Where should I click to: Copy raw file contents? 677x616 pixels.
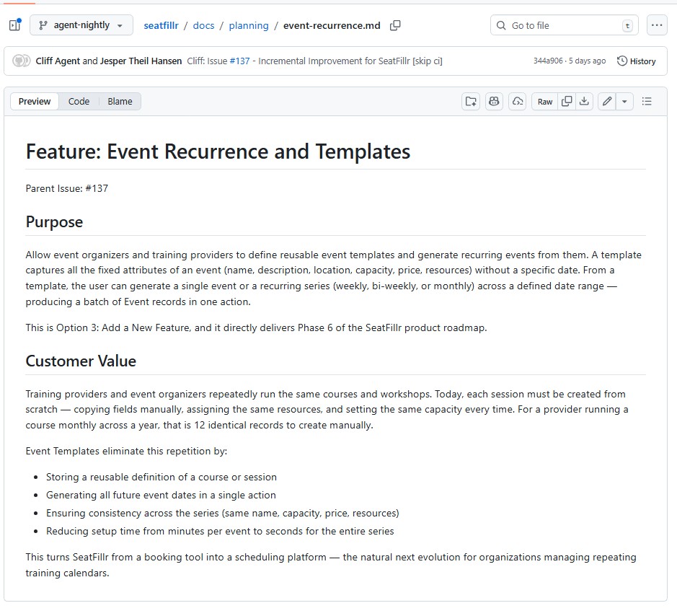point(567,102)
